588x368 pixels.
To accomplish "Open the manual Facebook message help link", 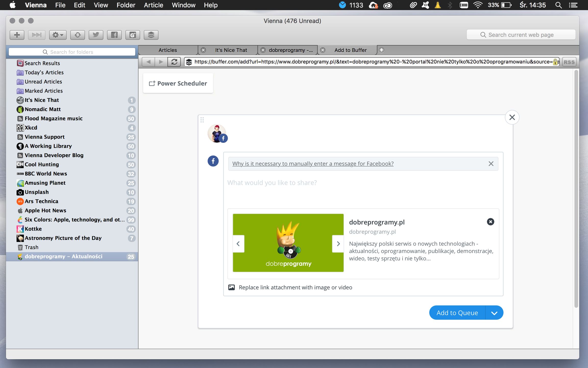I will (313, 164).
